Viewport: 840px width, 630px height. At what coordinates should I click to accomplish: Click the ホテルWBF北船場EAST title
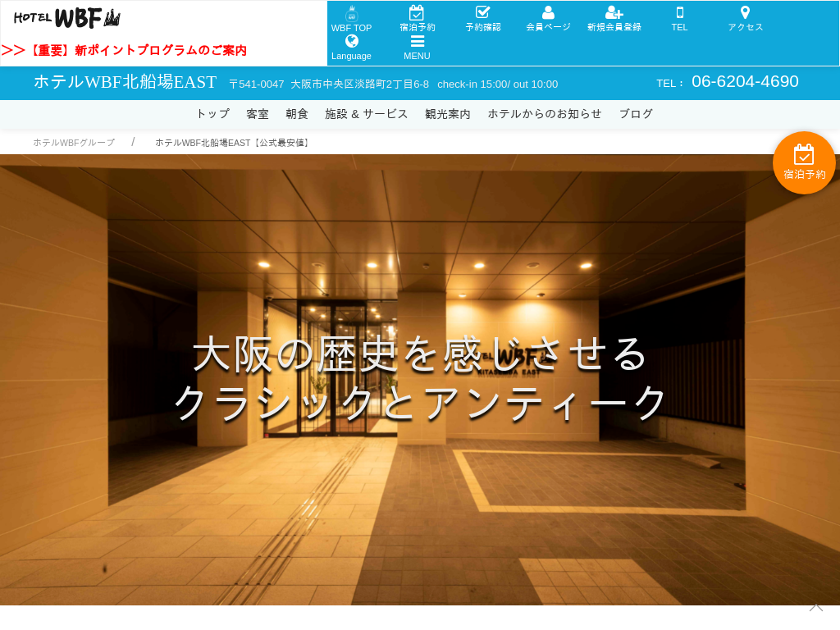pyautogui.click(x=126, y=82)
